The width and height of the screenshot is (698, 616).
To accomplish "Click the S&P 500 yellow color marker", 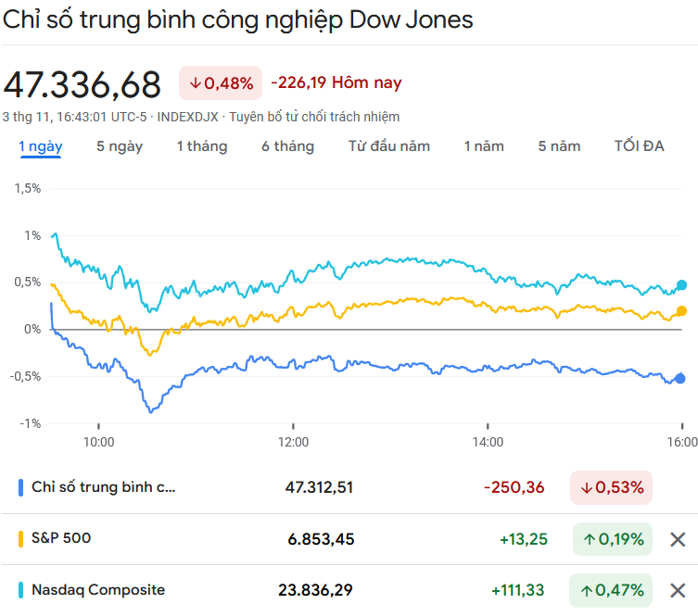I will coord(20,538).
